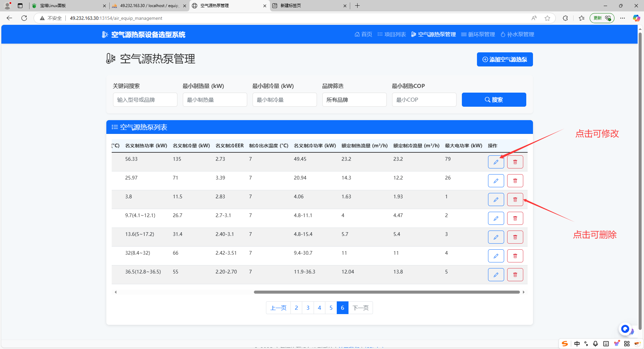Open 循环泵管理 navigation item
This screenshot has width=644, height=349.
point(478,34)
